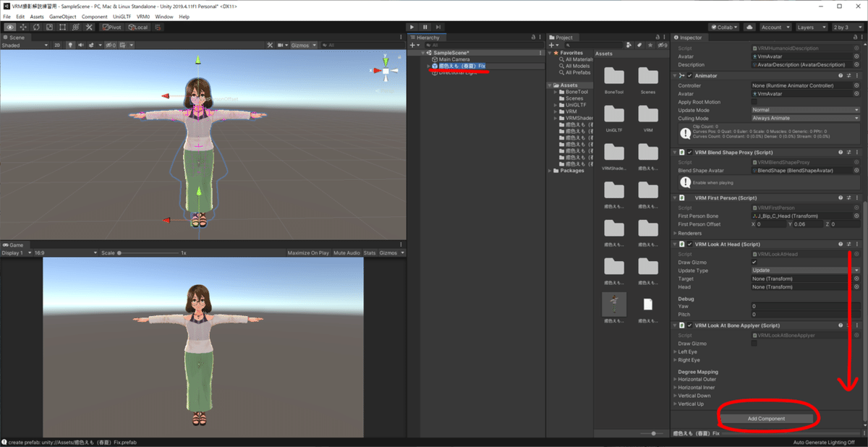The width and height of the screenshot is (868, 447).
Task: Open the File menu
Action: (7, 16)
